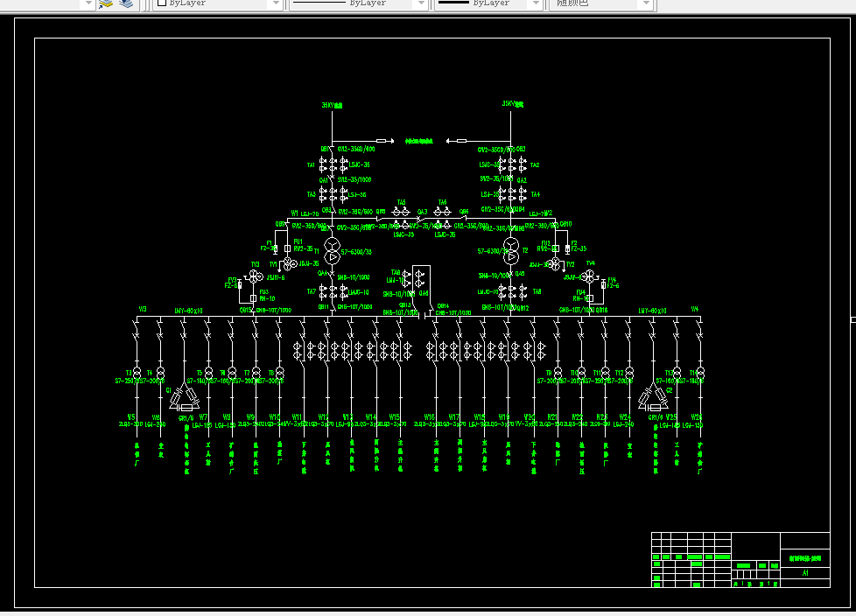Select main transformer T2 symbol
The width and height of the screenshot is (856, 616).
tap(511, 251)
